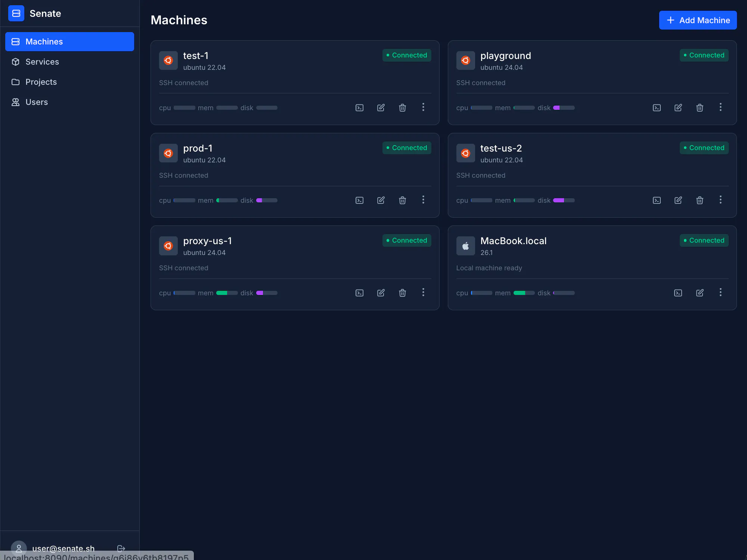Open terminal for playground machine
Viewport: 747px width, 560px height.
657,108
